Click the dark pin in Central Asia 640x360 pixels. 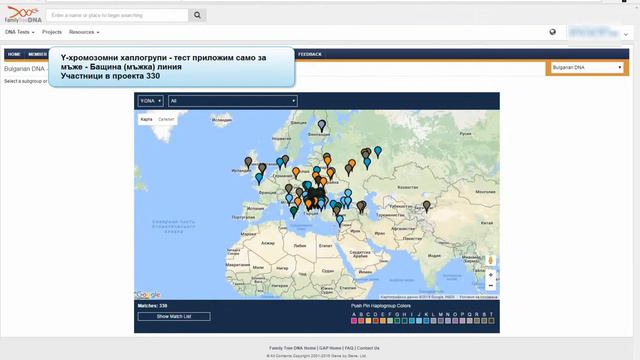click(x=427, y=207)
